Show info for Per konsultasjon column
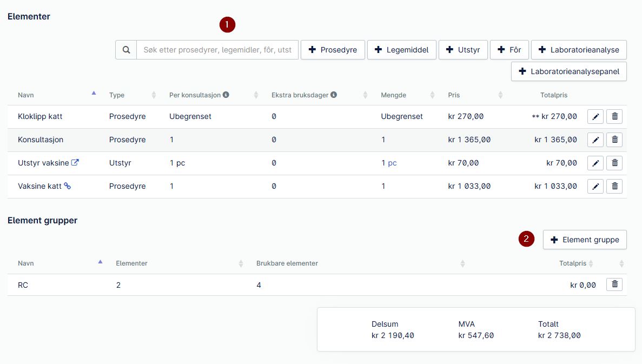This screenshot has height=364, width=642. tap(226, 95)
